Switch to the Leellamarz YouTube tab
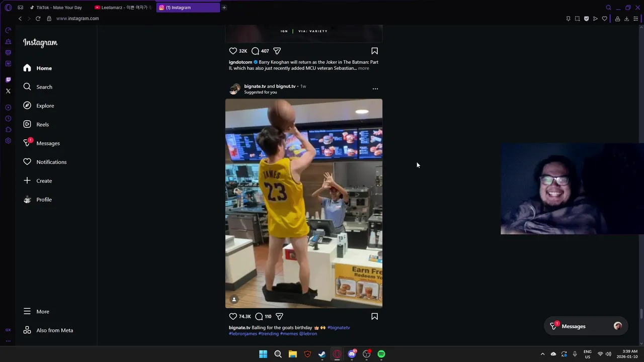The width and height of the screenshot is (644, 362). click(123, 8)
